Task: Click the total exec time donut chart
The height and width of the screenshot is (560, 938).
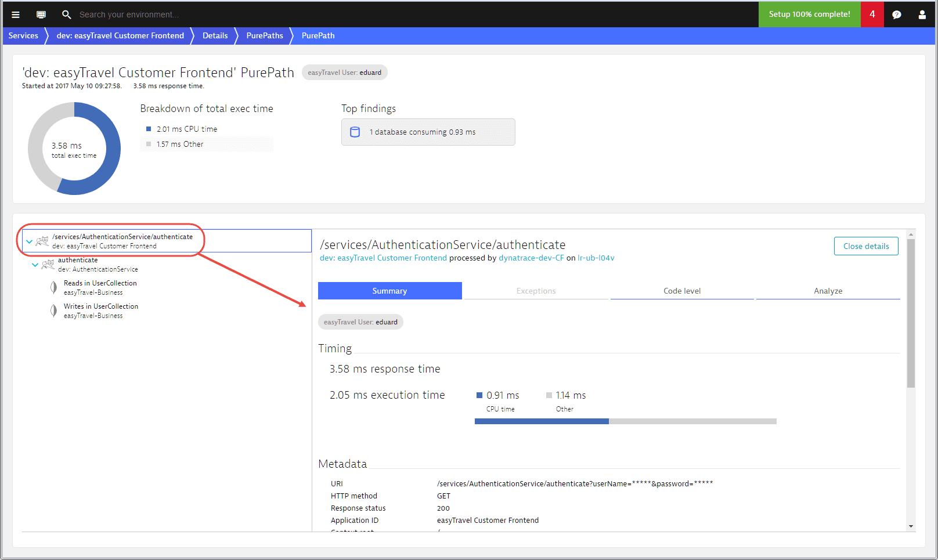Action: point(74,149)
